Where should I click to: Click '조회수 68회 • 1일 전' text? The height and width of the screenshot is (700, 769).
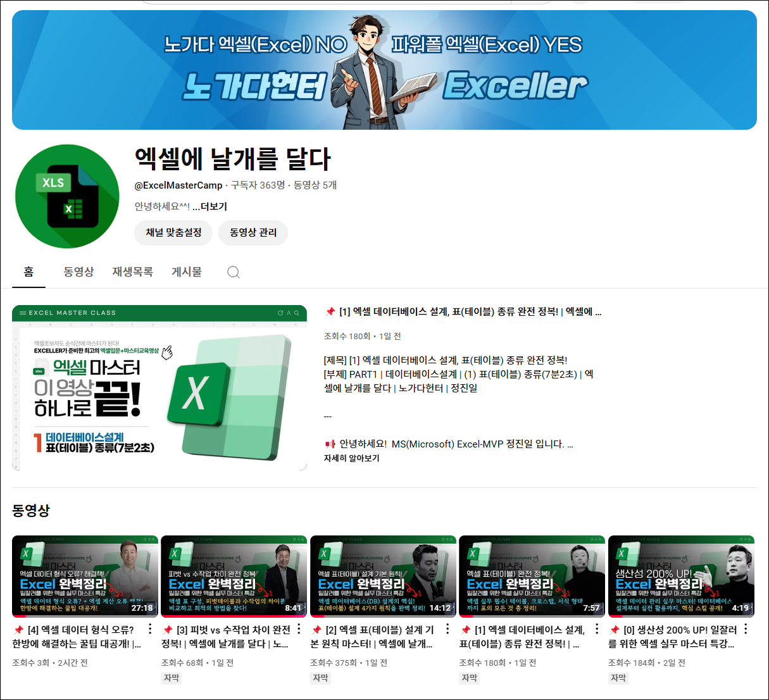(197, 663)
